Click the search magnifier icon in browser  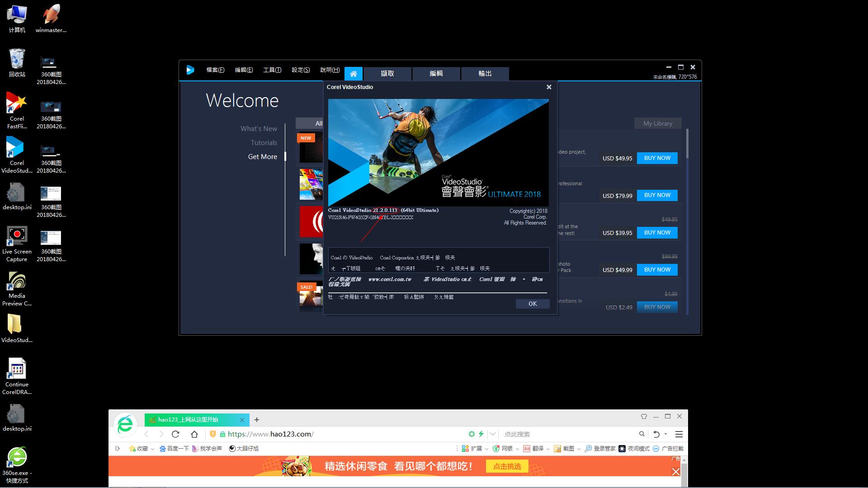click(642, 434)
